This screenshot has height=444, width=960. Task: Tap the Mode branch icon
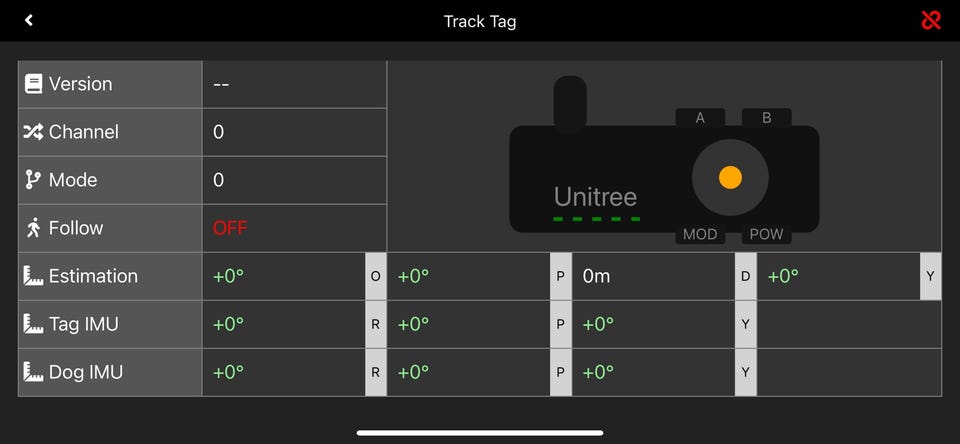[33, 180]
